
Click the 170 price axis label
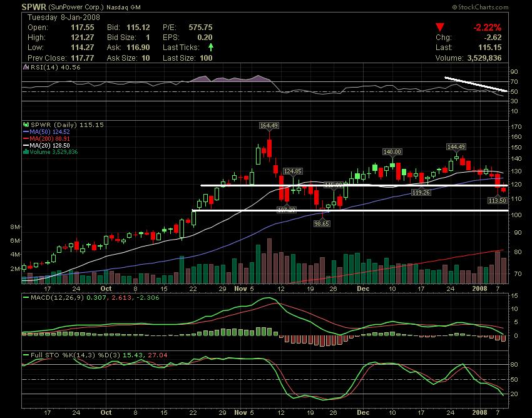click(x=516, y=127)
